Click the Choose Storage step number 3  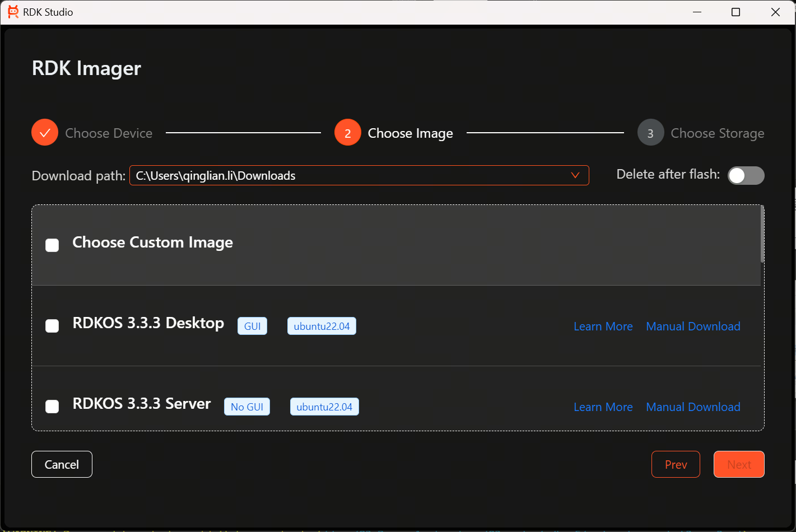(x=650, y=132)
